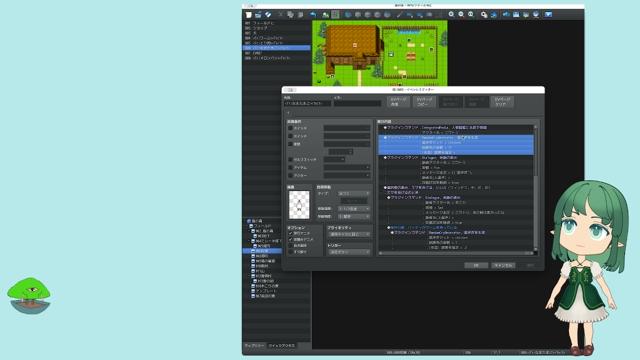The image size is (640, 360).
Task: Open the Database gear icon
Action: [x=484, y=15]
